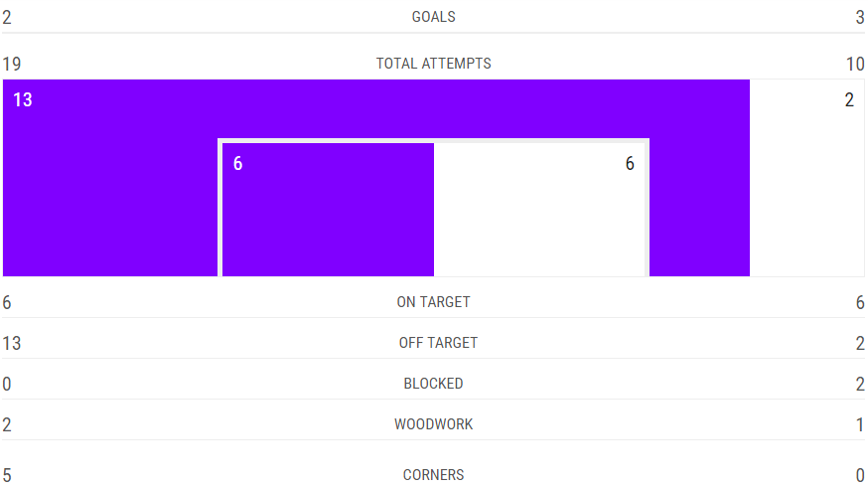
Task: Click the BLOCKED stat label
Action: click(433, 384)
